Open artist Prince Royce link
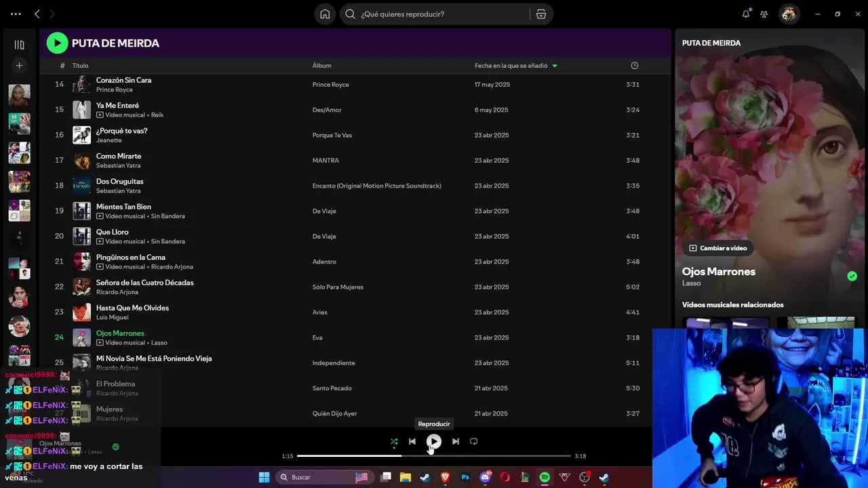868x488 pixels. click(114, 89)
